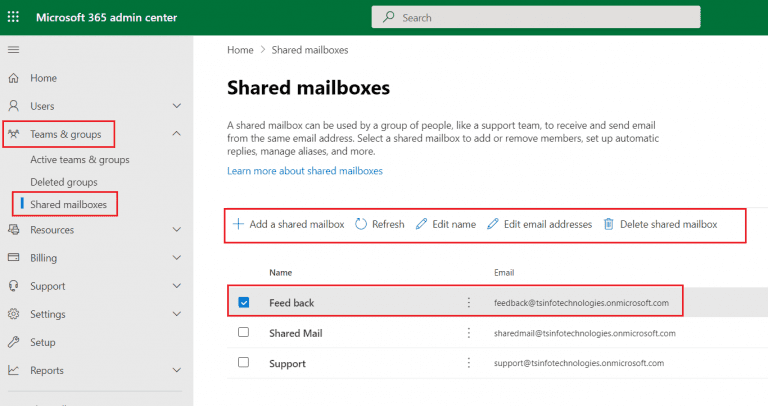This screenshot has height=406, width=768.
Task: Open more options dots for Feed back
Action: [469, 303]
